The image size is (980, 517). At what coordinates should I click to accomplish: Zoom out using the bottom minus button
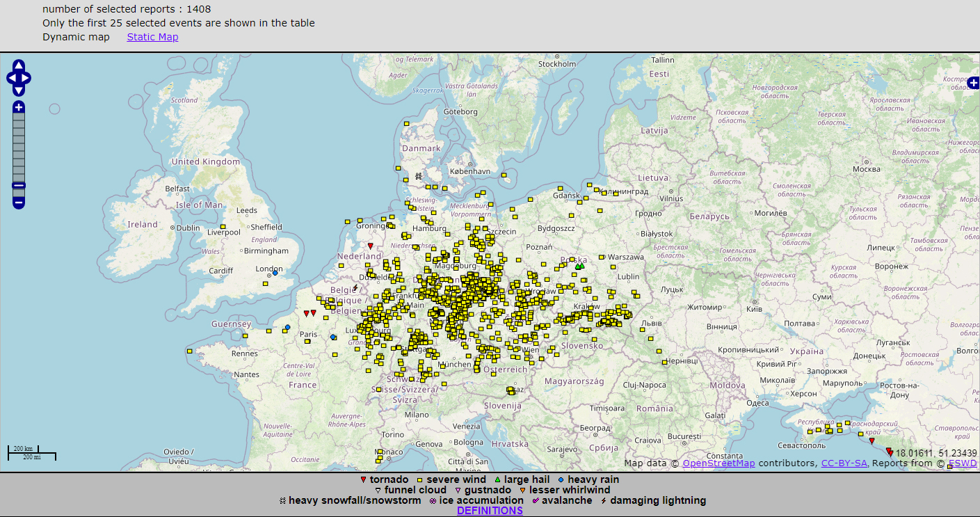(x=19, y=203)
